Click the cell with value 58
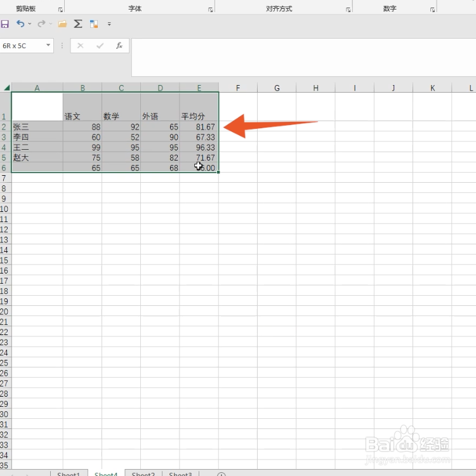The height and width of the screenshot is (476, 476). tap(121, 157)
